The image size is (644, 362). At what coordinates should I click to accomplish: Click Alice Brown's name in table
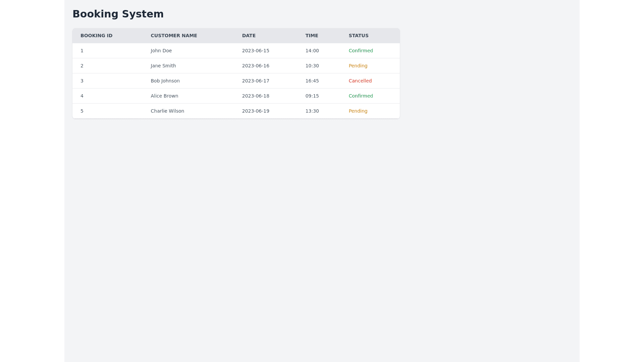click(x=164, y=96)
